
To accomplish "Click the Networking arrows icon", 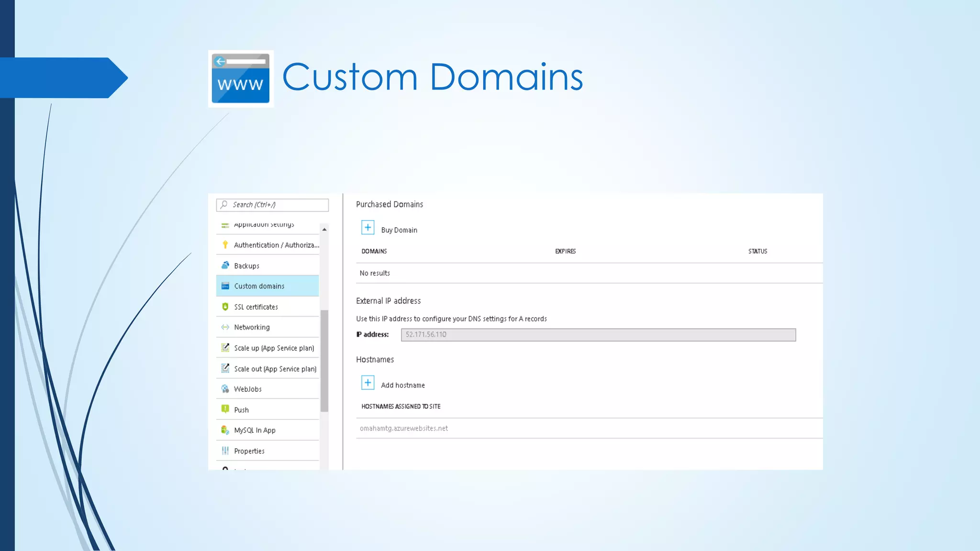I will click(225, 327).
